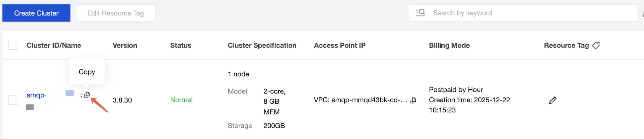
Task: Click the truncated VPC amqp-mmqd43bk address text
Action: click(x=360, y=100)
